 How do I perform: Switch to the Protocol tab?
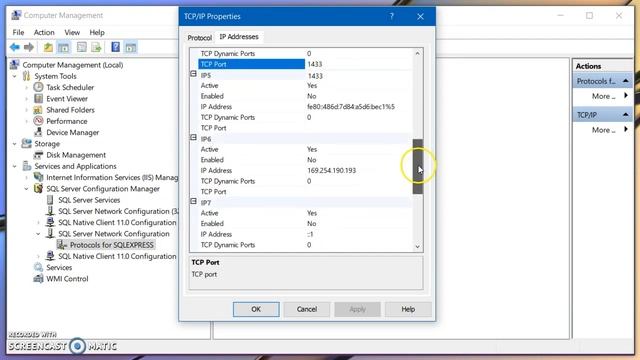coord(200,38)
